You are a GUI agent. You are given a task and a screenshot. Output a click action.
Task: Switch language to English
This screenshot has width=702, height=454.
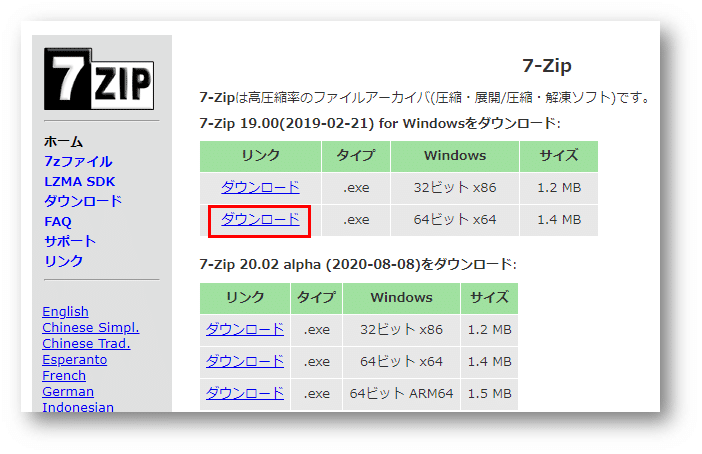coord(65,311)
